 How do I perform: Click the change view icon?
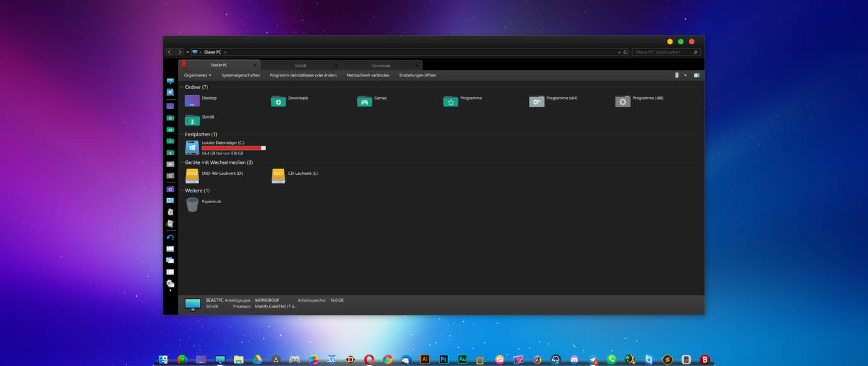point(677,75)
